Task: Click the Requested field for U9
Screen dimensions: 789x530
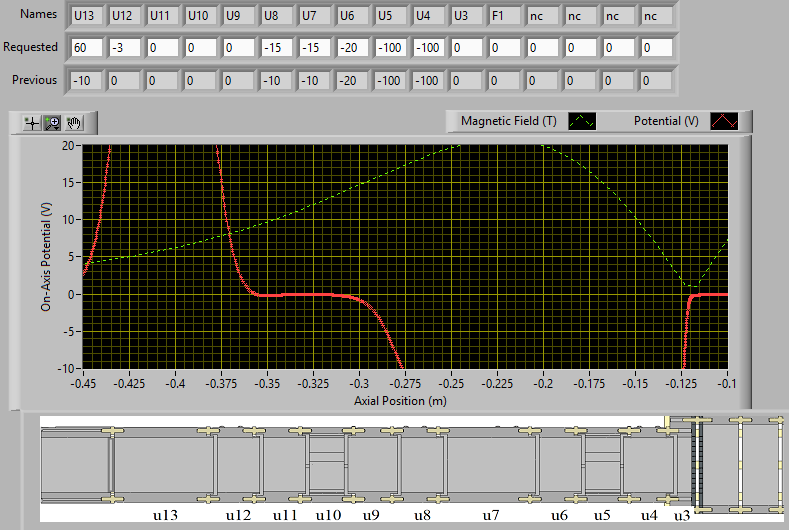Action: click(x=239, y=48)
